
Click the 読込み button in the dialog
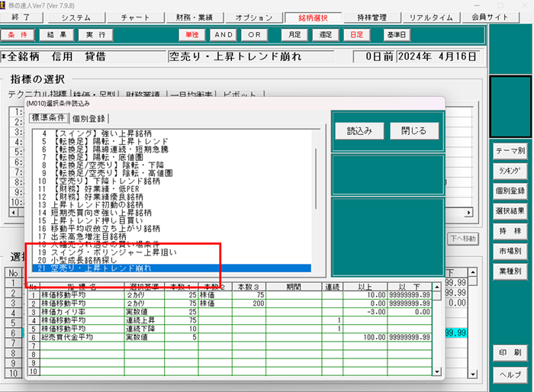click(359, 130)
